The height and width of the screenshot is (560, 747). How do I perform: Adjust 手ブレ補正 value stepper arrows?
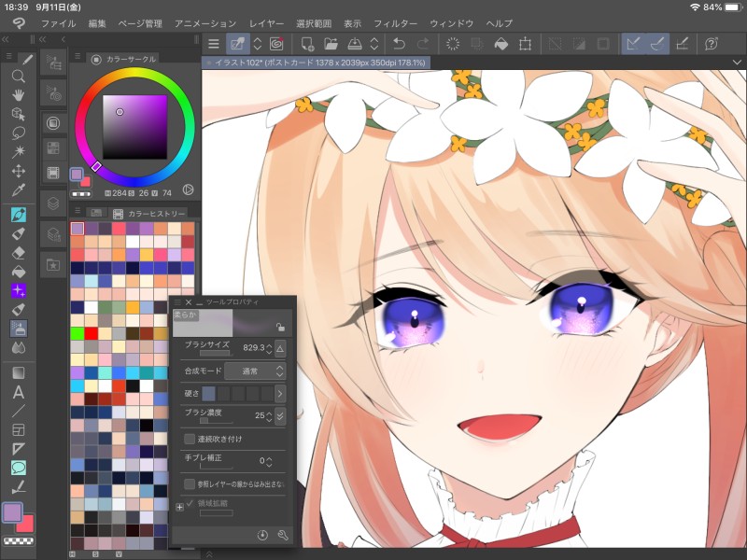pyautogui.click(x=269, y=461)
